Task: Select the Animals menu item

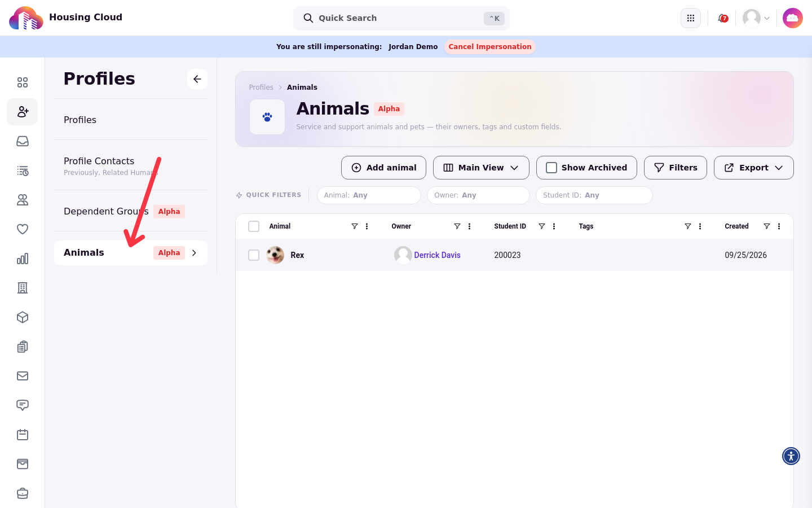Action: tap(131, 253)
